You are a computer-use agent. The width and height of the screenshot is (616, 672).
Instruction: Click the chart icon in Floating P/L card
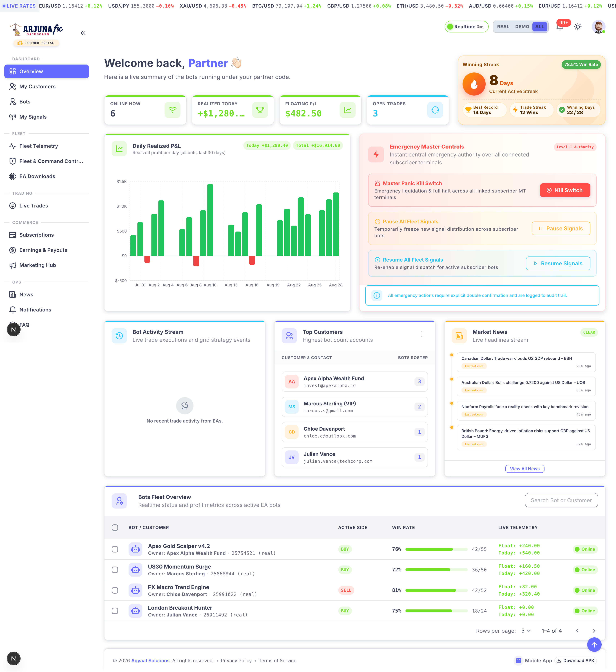coord(348,110)
